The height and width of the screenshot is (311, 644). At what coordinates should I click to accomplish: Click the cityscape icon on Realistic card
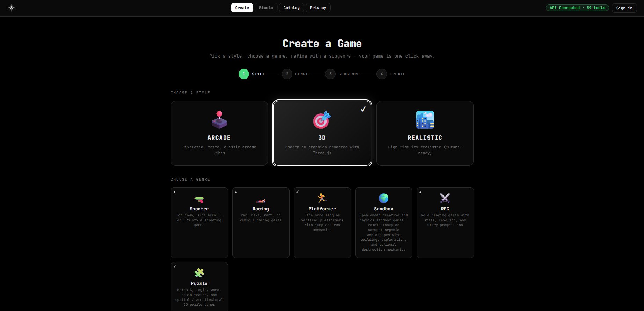click(x=425, y=120)
